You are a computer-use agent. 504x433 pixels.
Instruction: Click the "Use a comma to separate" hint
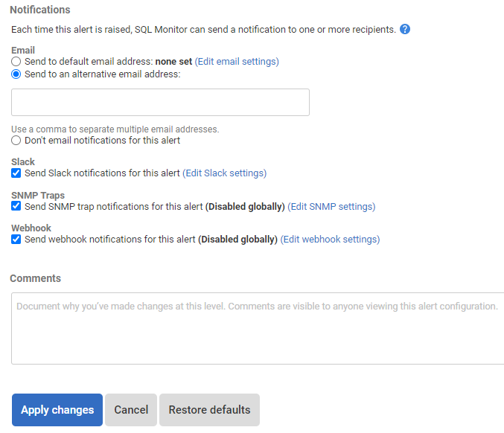(115, 129)
